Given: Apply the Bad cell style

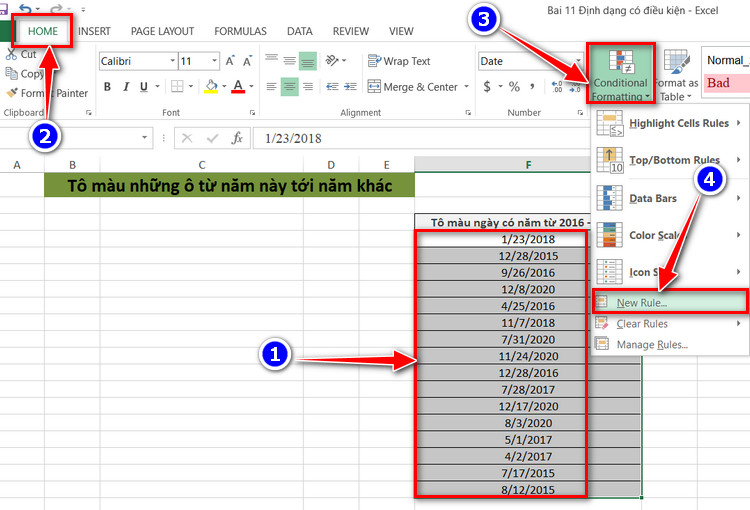Looking at the screenshot, I should click(725, 83).
